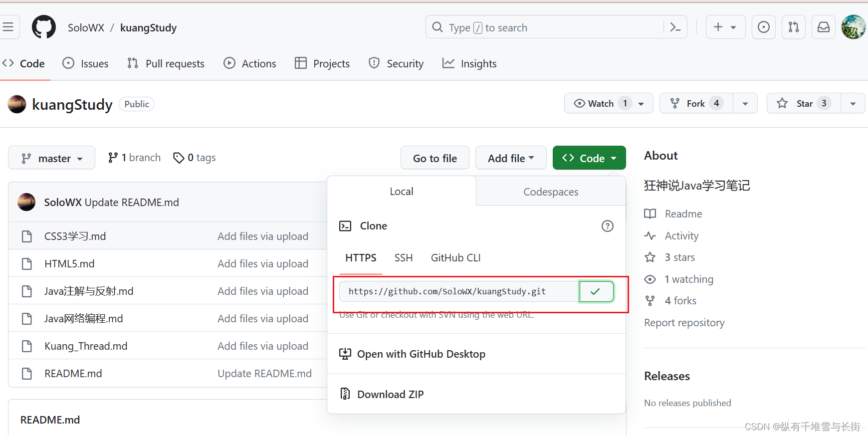Open the Actions tab

(250, 64)
